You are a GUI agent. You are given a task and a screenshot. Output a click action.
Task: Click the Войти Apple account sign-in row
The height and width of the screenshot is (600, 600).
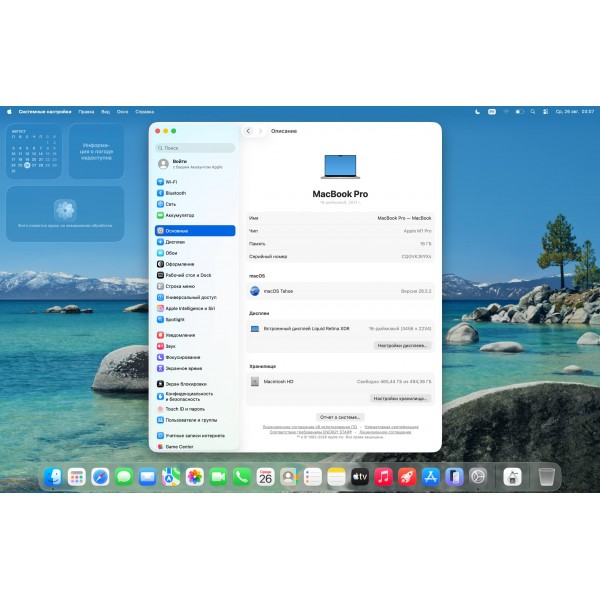pyautogui.click(x=195, y=164)
